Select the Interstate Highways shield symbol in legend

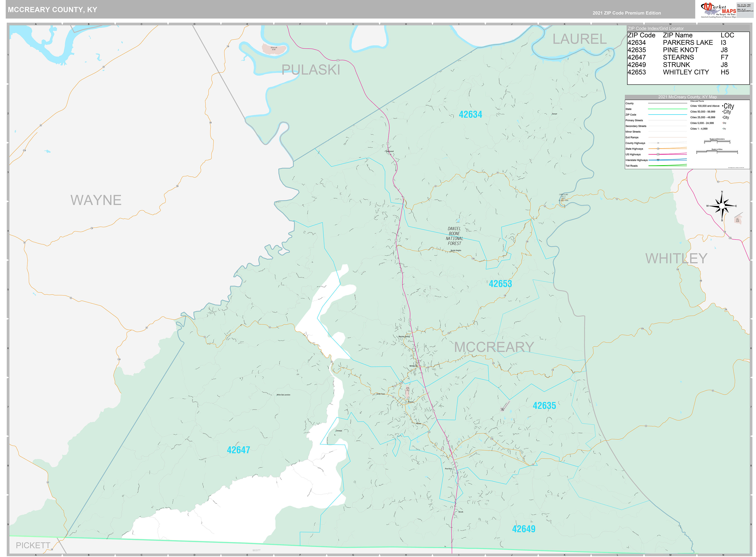[x=658, y=160]
